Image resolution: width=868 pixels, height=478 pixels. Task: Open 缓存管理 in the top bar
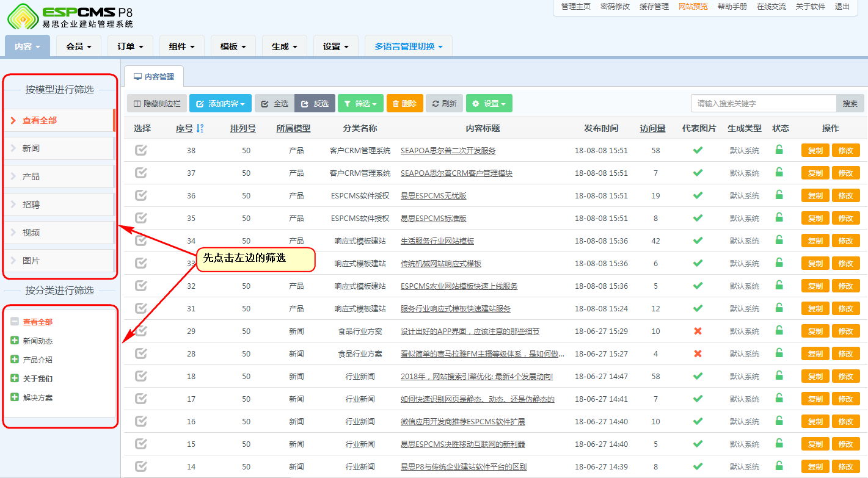point(654,7)
